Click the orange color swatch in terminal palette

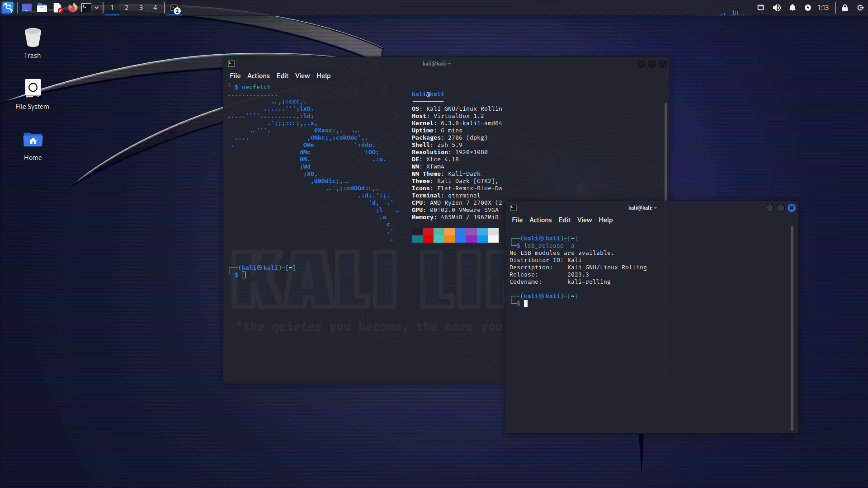[449, 236]
